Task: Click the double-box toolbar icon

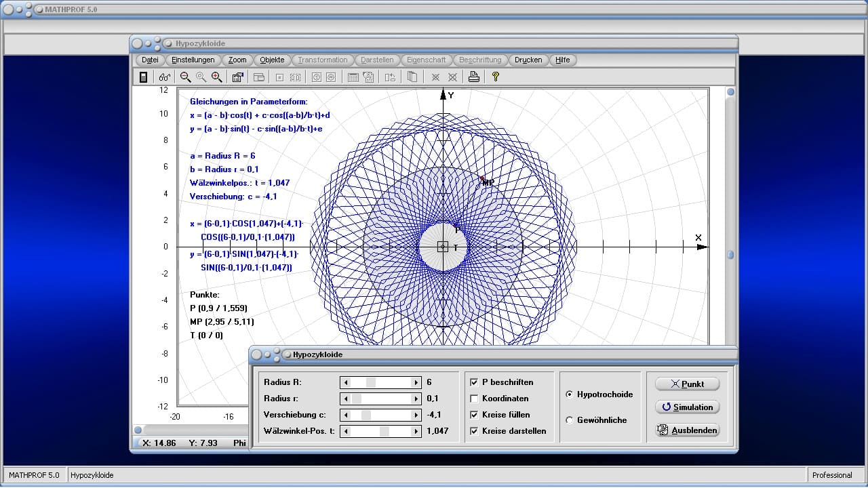Action: [x=295, y=77]
